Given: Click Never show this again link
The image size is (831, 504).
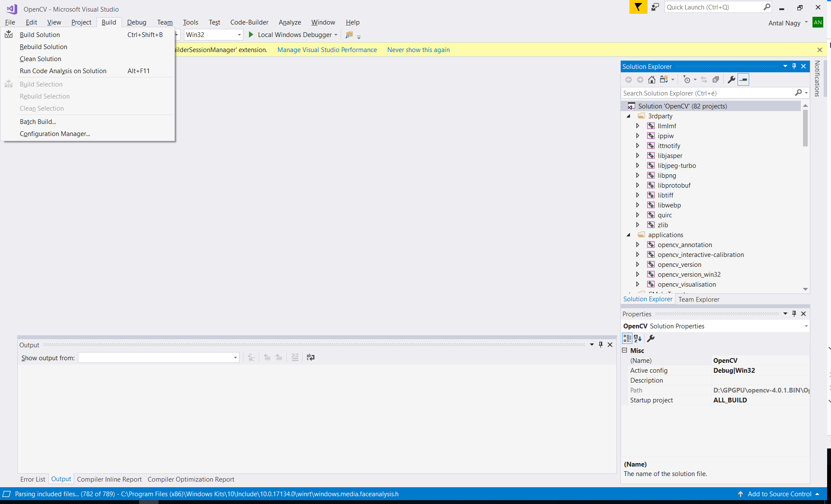Looking at the screenshot, I should (418, 50).
